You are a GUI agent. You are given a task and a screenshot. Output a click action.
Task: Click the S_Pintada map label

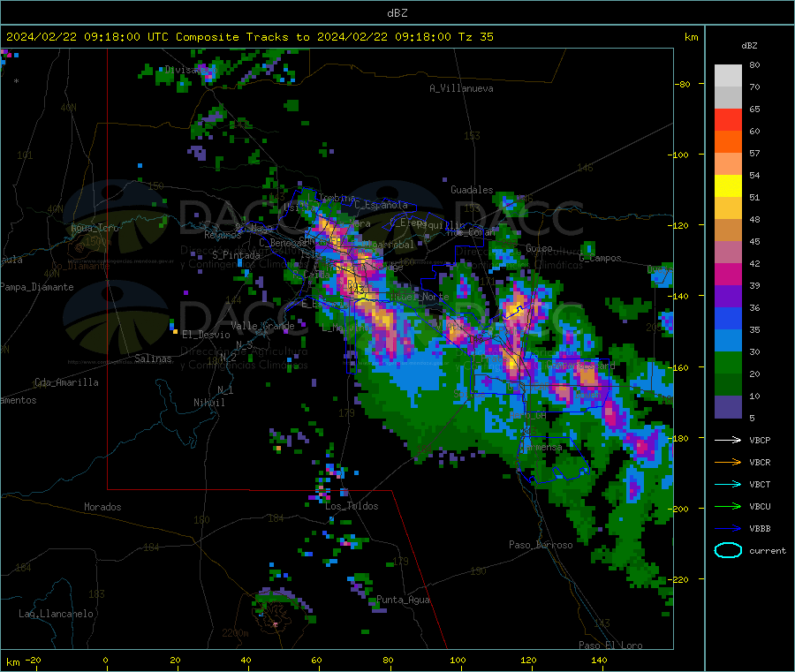tap(236, 255)
